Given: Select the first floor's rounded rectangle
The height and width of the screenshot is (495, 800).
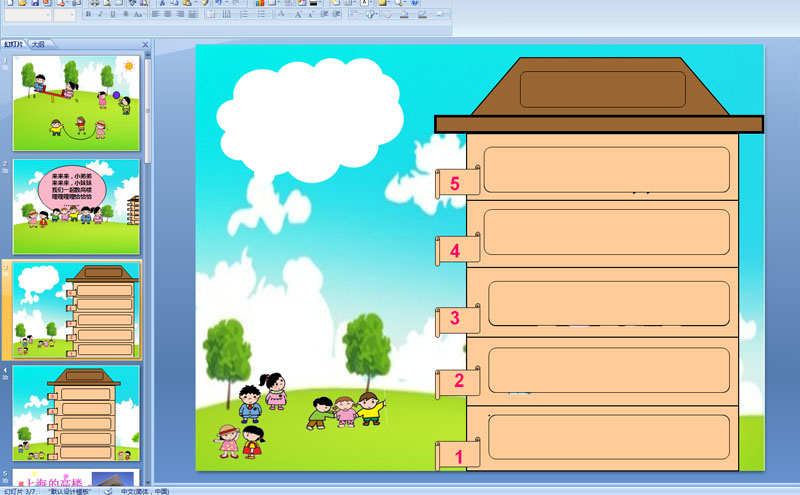Looking at the screenshot, I should tap(609, 437).
